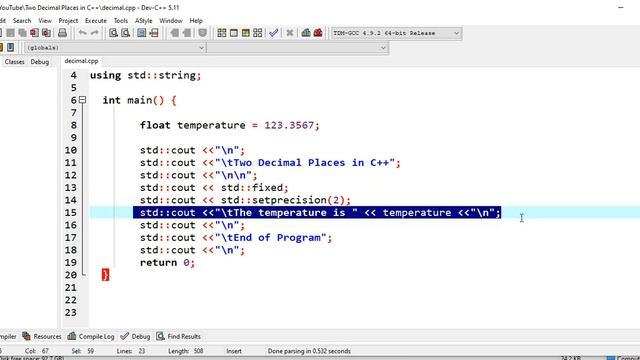The image size is (640, 360).
Task: Click line number 22 in gutter
Action: [71, 300]
